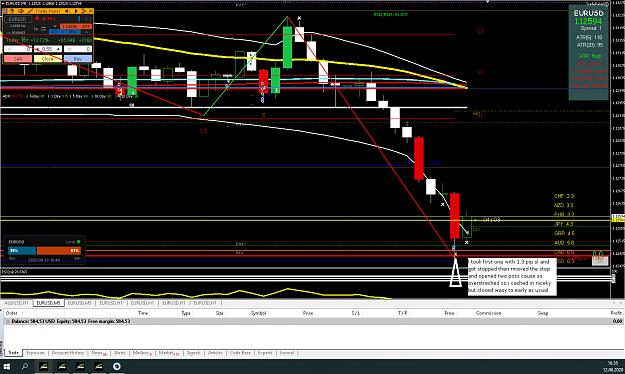This screenshot has width=625, height=374.
Task: Open the Mailbox tab in the terminal
Action: 142,353
